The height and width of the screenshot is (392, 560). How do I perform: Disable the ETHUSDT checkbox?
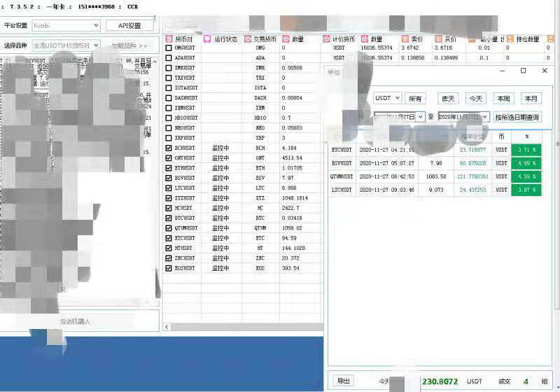click(x=169, y=168)
